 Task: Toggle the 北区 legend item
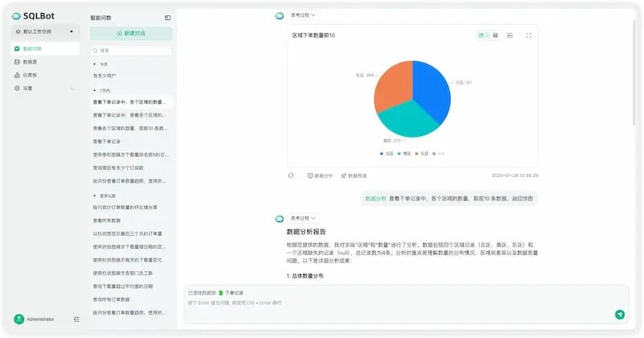387,154
